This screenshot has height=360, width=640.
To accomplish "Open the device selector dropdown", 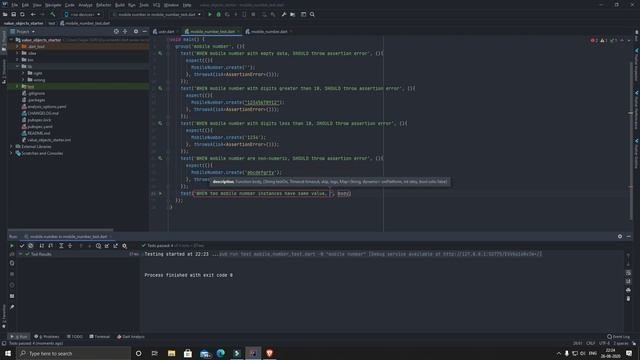I will click(82, 14).
